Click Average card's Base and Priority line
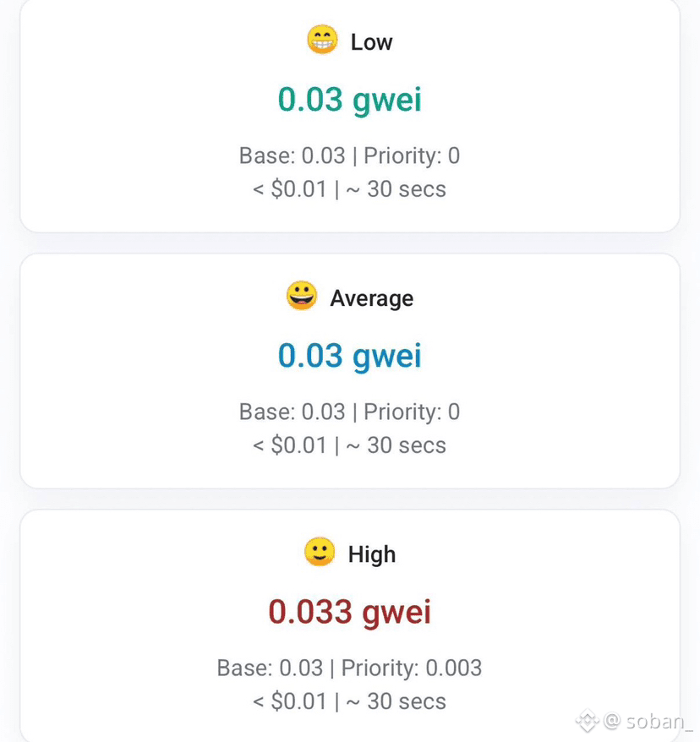This screenshot has width=700, height=742. tap(350, 412)
